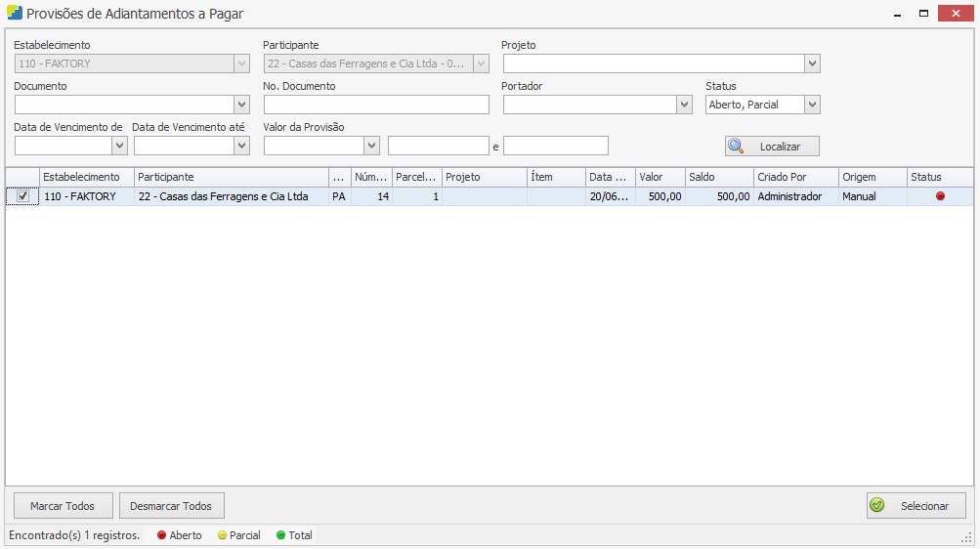Click the yellow Parcial legend indicator
The image size is (980, 549).
(222, 535)
